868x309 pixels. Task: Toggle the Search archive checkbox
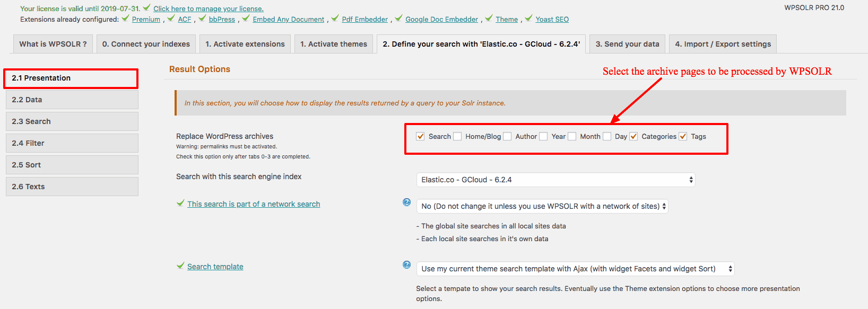[x=421, y=136]
